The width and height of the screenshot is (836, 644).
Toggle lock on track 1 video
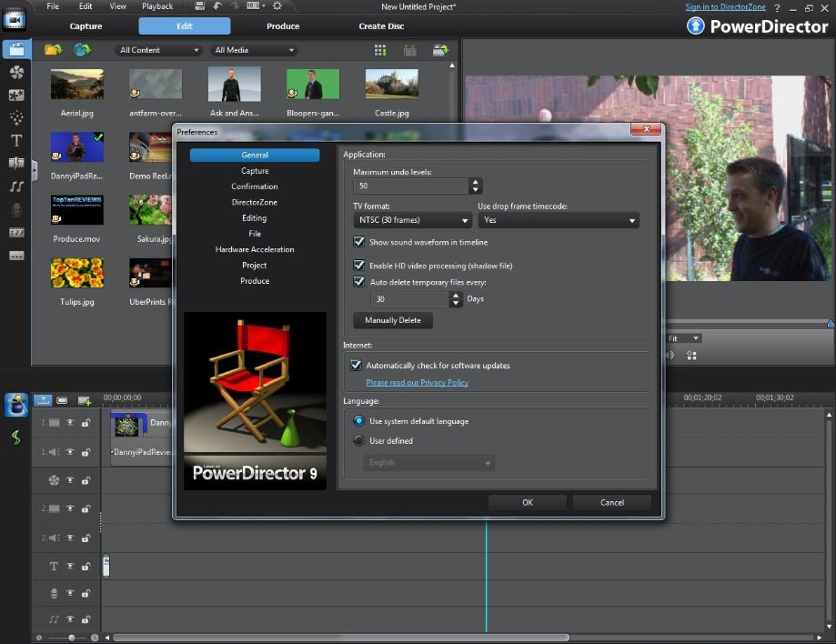tap(86, 423)
